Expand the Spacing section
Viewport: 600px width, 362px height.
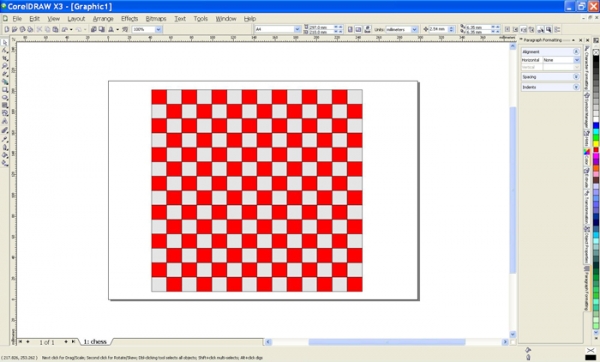[576, 77]
